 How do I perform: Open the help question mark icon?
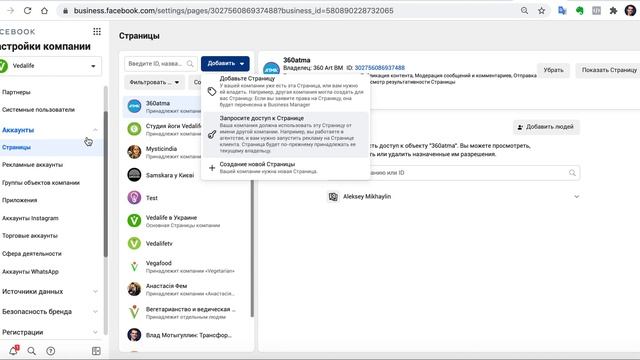pos(51,351)
